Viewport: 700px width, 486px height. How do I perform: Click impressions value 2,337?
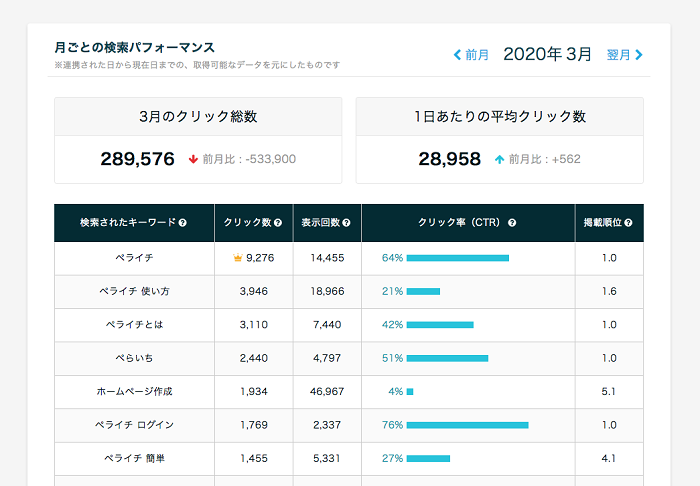click(327, 425)
